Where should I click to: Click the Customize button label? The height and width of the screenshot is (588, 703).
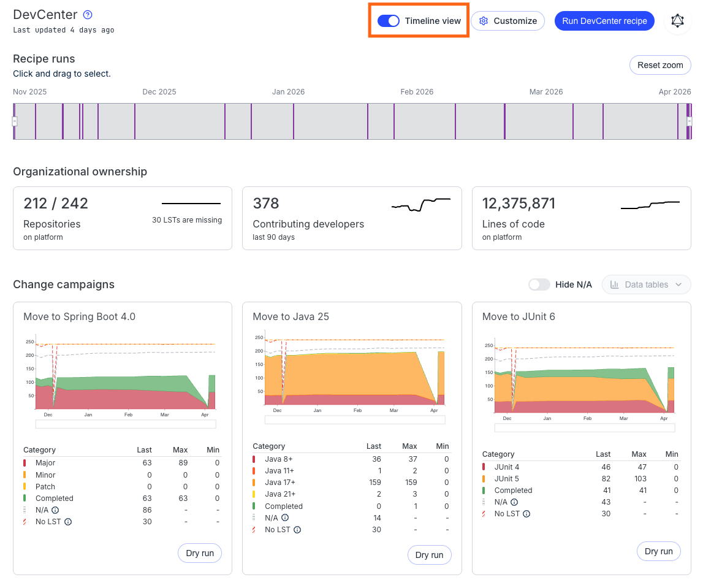coord(515,21)
